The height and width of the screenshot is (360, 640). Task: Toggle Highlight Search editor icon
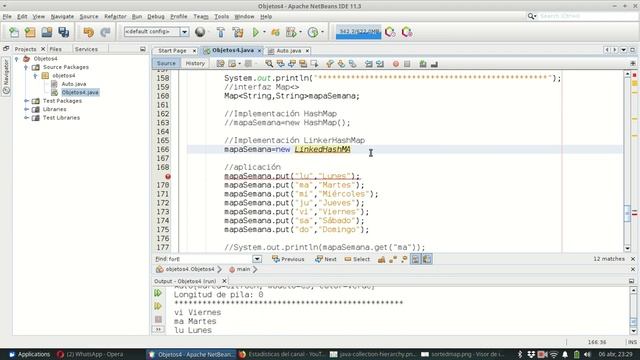pos(303,64)
